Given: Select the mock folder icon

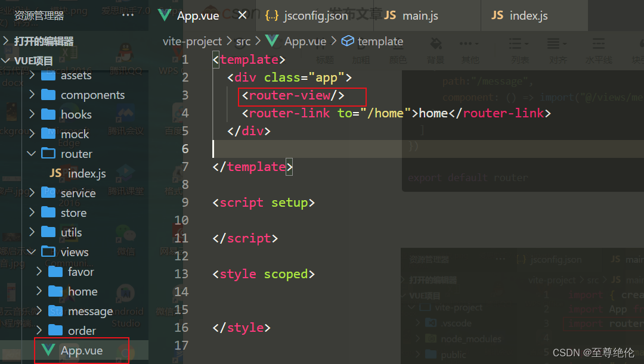Looking at the screenshot, I should 48,134.
